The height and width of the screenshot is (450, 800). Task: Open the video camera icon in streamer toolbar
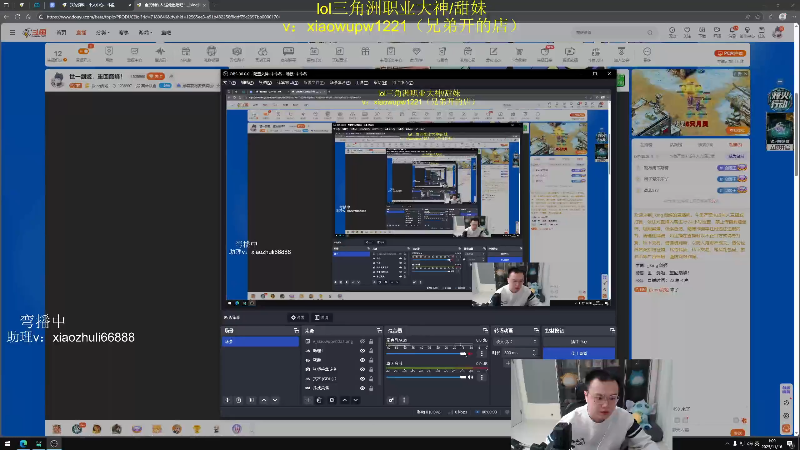(x=570, y=52)
